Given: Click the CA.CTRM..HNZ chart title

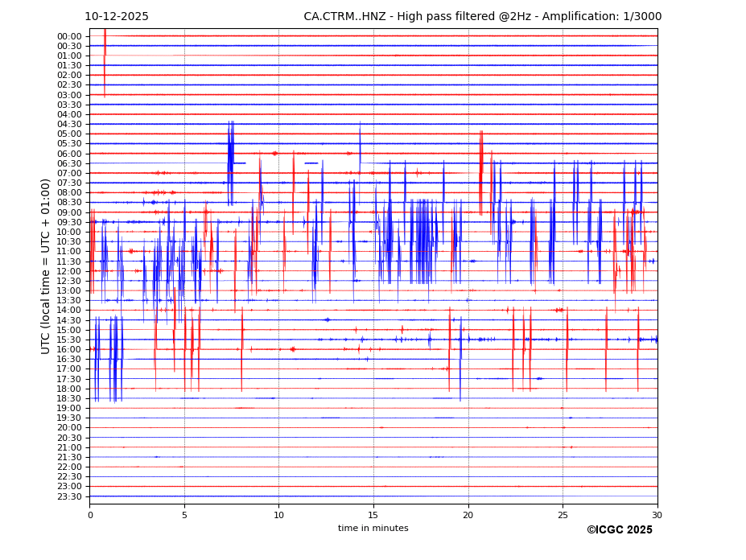Looking at the screenshot, I should 482,17.
